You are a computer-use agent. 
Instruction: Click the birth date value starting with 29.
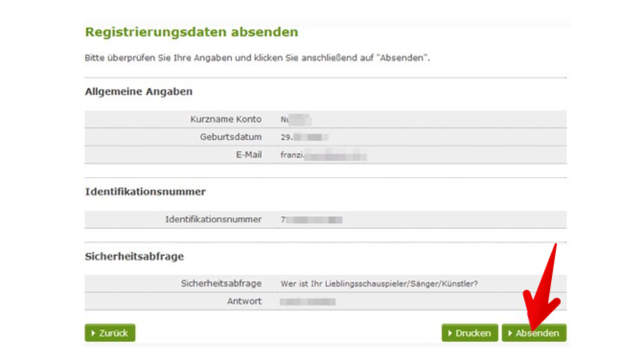pos(304,137)
